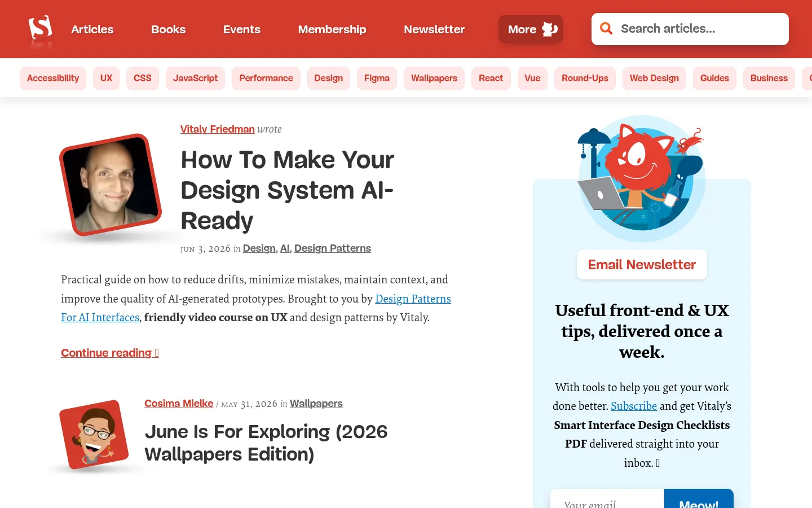812x508 pixels.
Task: Open Cosima Mielke's avatar illustration
Action: (94, 435)
